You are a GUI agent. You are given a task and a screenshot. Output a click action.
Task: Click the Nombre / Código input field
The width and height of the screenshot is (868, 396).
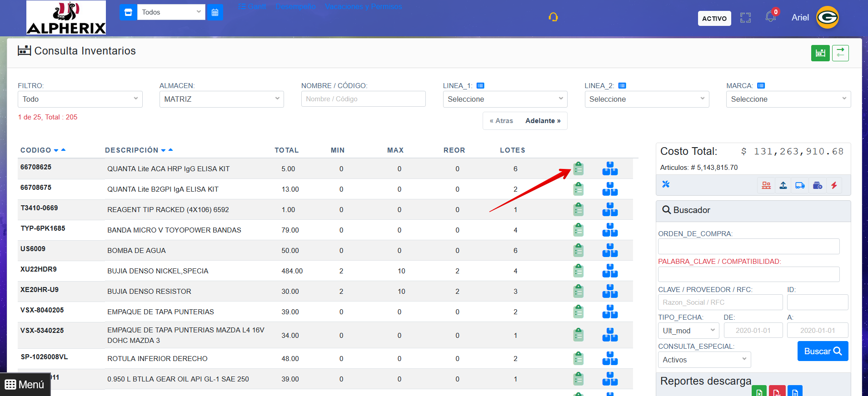click(x=363, y=99)
